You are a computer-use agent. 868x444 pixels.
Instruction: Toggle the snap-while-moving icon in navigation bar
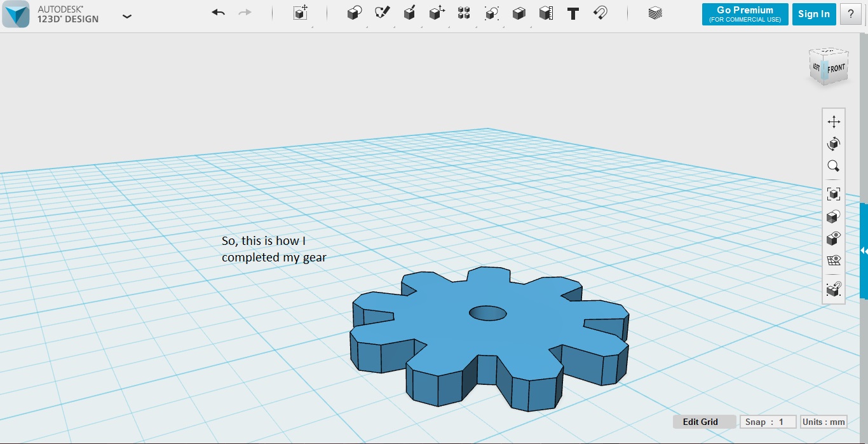834,289
